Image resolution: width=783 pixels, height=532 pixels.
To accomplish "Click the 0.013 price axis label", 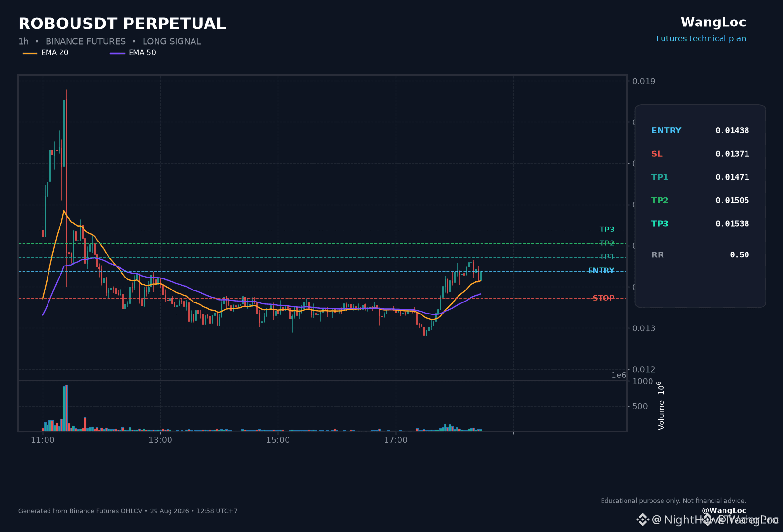I will pyautogui.click(x=644, y=328).
